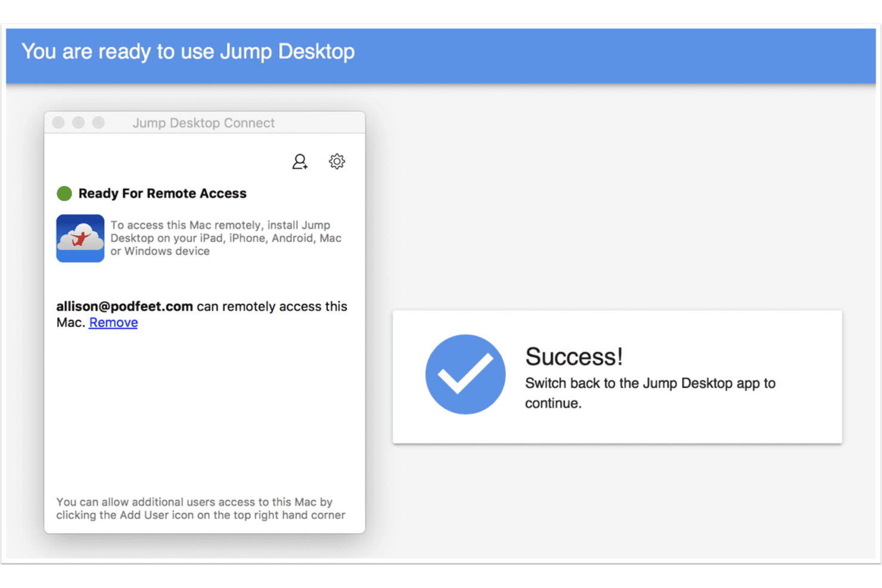Click the 'Ready For Remote Access' text
Image resolution: width=882 pixels, height=588 pixels.
click(x=163, y=194)
